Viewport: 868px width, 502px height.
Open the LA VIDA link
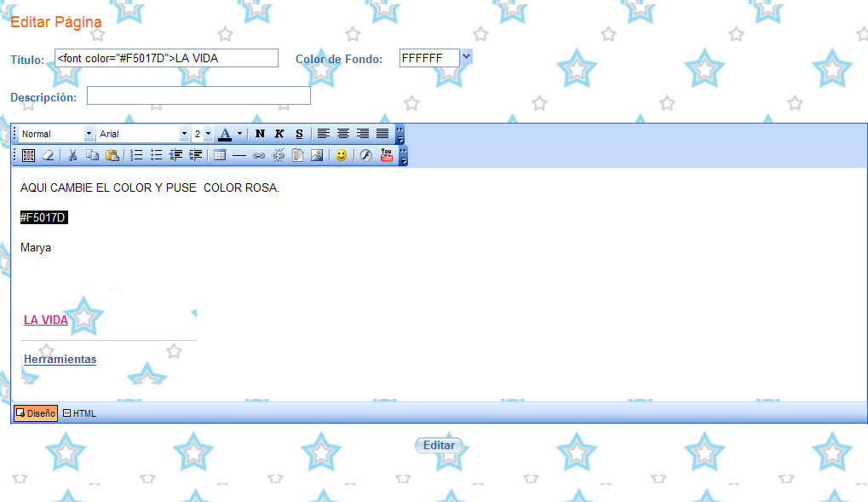(46, 320)
